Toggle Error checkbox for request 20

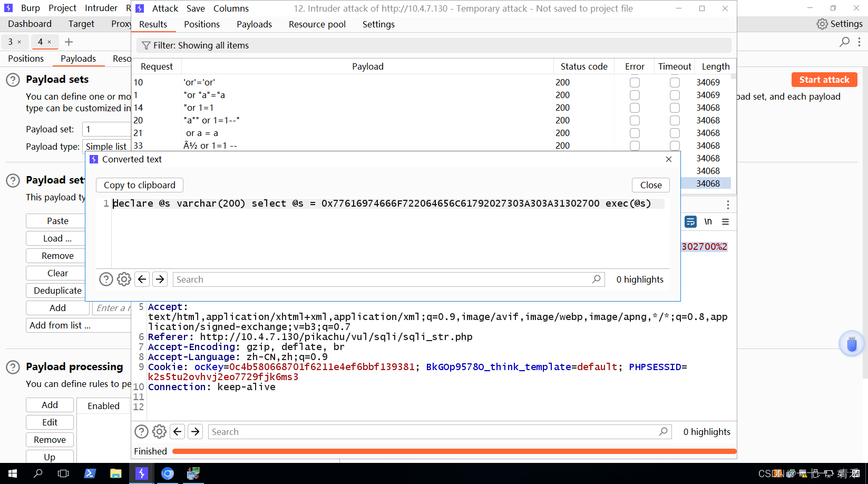tap(635, 120)
